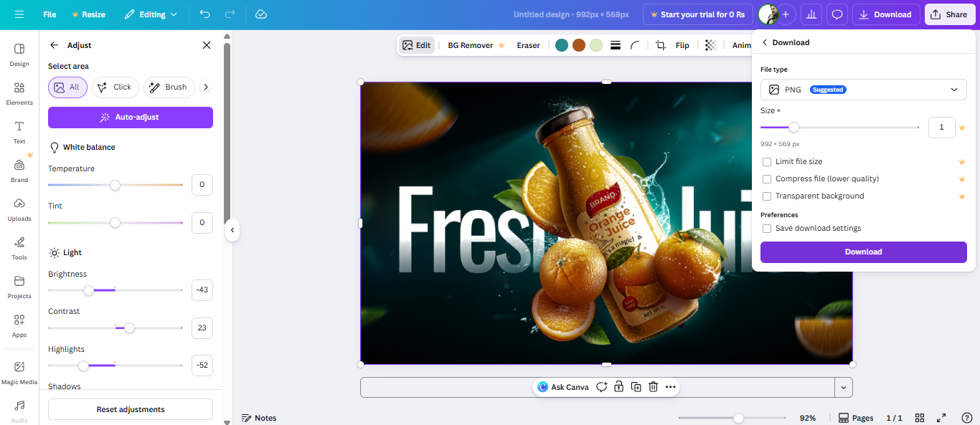Enable Transparent background for download
The image size is (980, 425).
click(x=766, y=196)
